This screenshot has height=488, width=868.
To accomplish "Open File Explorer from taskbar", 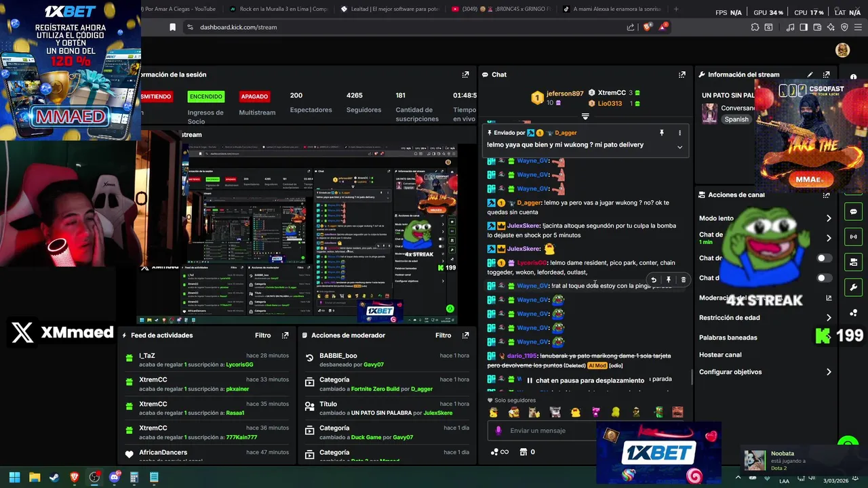I will tap(35, 477).
